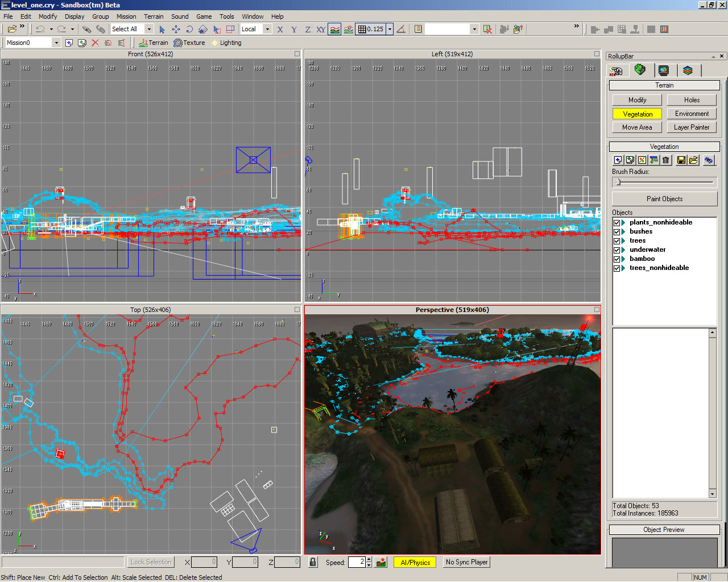
Task: Expand trees category arrow
Action: [624, 241]
